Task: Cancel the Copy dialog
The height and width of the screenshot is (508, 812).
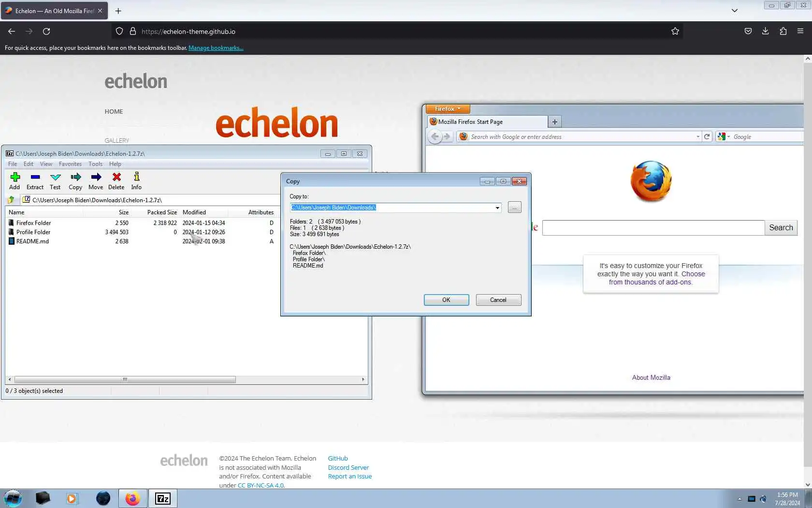Action: [498, 300]
